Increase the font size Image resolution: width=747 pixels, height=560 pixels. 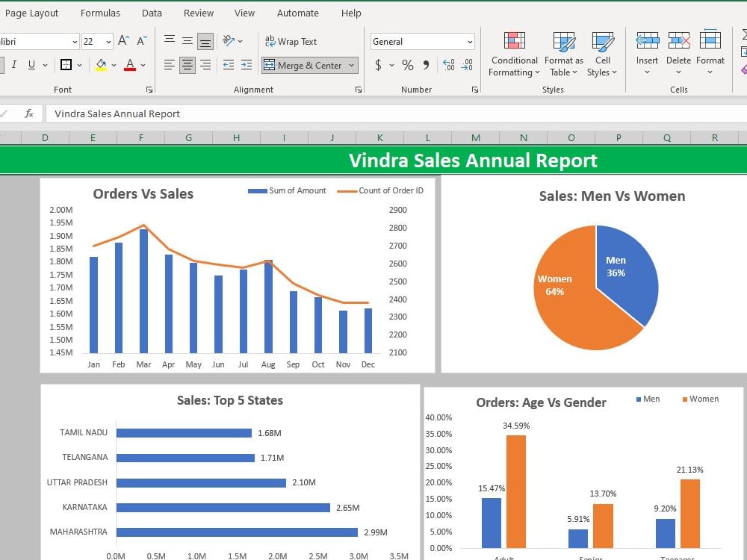124,40
